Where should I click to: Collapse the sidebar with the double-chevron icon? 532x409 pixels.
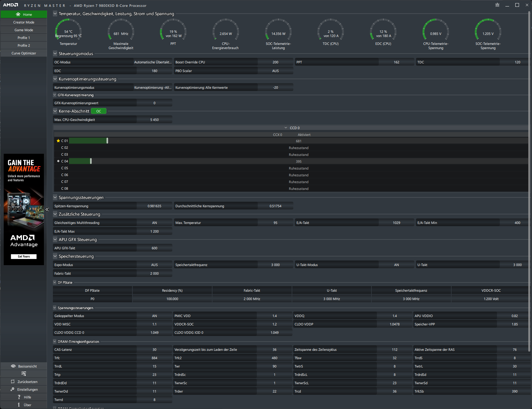[x=47, y=209]
